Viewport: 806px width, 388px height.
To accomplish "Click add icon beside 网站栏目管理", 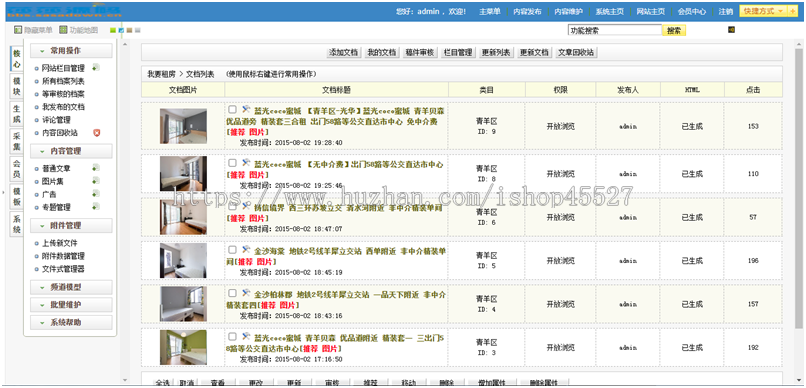I will 96,67.
